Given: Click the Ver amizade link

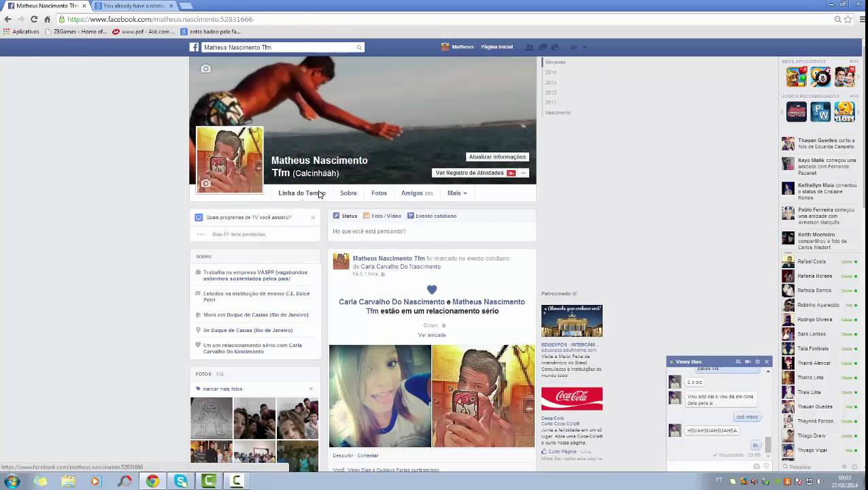Looking at the screenshot, I should coord(432,335).
